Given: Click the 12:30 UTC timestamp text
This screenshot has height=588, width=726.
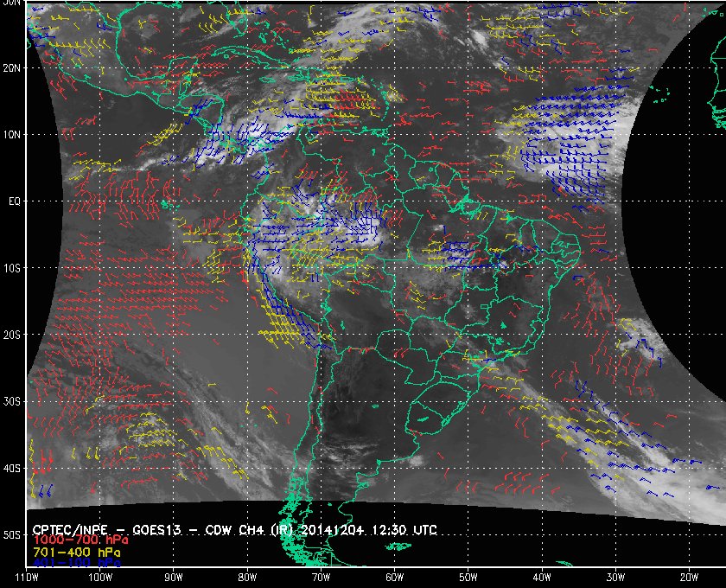Looking at the screenshot, I should pos(404,530).
